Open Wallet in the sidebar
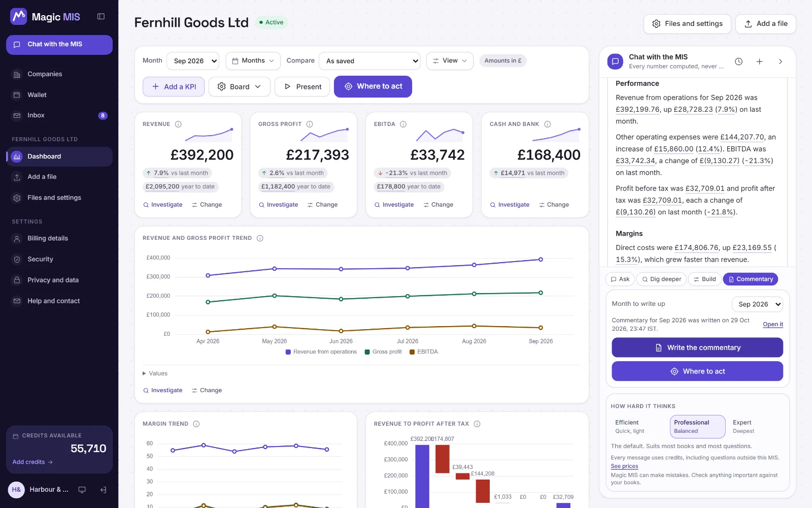The height and width of the screenshot is (508, 812). (59, 95)
